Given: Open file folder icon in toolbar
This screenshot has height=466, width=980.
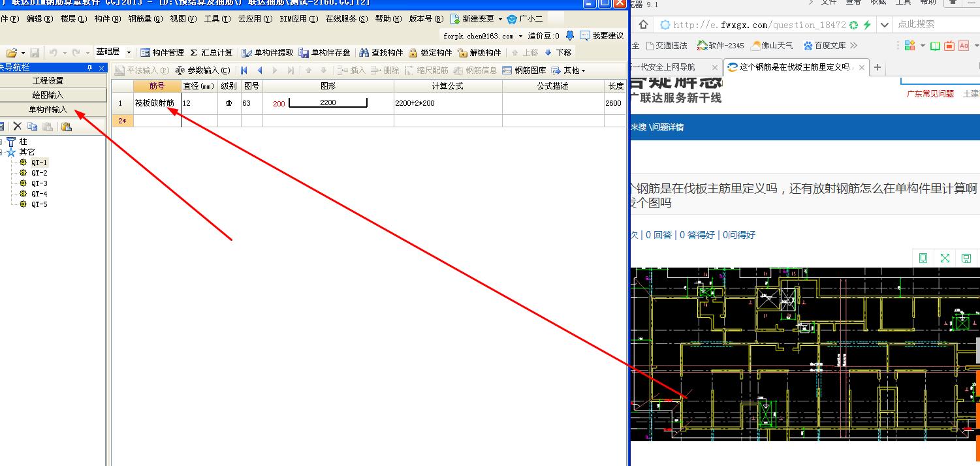Looking at the screenshot, I should (x=11, y=52).
